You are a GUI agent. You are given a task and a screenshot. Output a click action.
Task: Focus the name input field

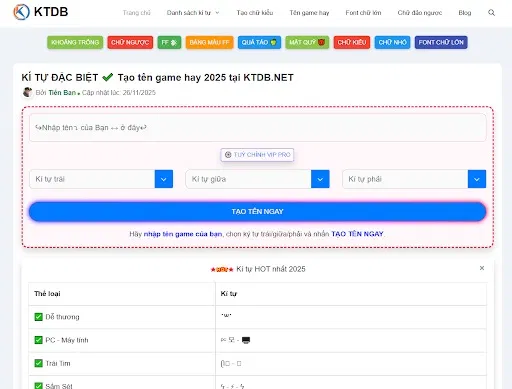click(x=257, y=128)
